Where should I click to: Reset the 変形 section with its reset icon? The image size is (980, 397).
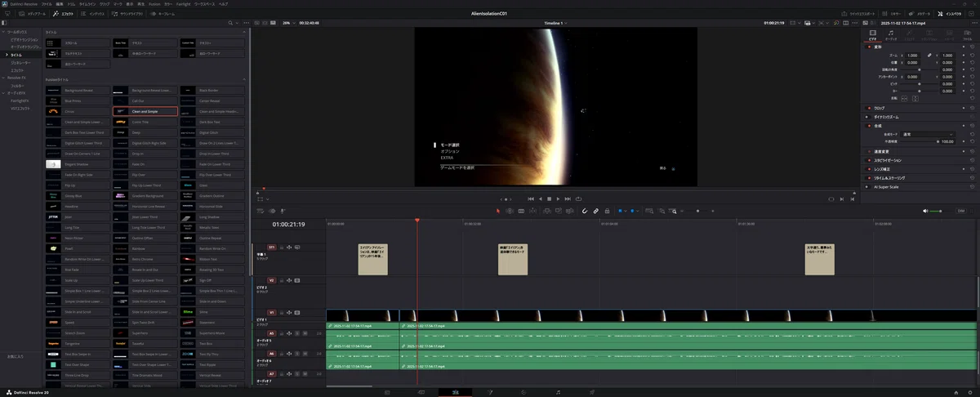[x=973, y=47]
